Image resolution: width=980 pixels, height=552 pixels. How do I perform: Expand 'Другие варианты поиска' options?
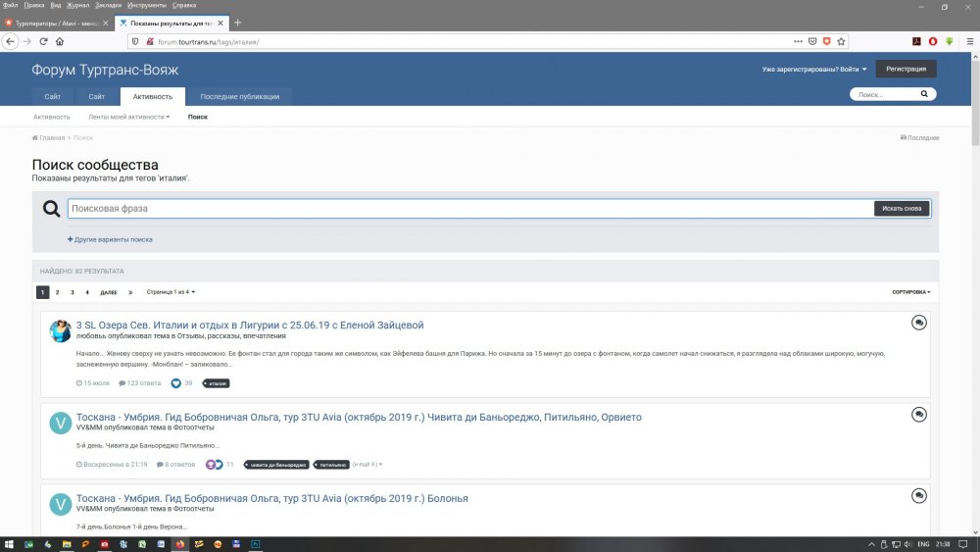point(110,239)
